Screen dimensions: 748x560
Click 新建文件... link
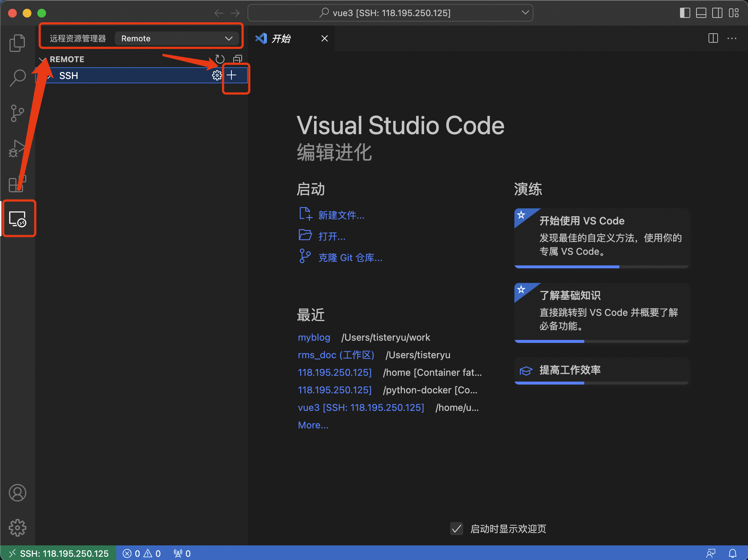341,215
